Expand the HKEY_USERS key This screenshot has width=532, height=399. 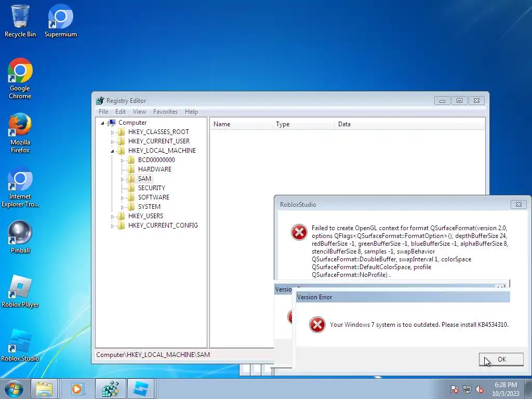pyautogui.click(x=112, y=217)
